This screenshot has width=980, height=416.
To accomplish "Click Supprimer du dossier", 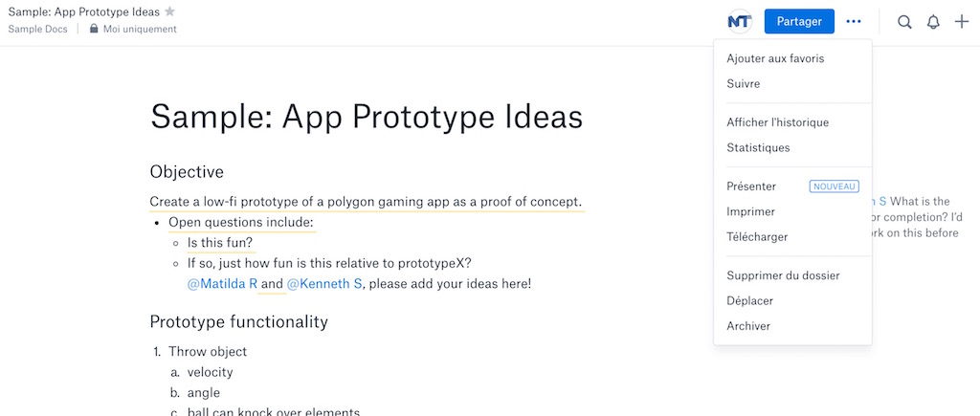I will click(783, 275).
